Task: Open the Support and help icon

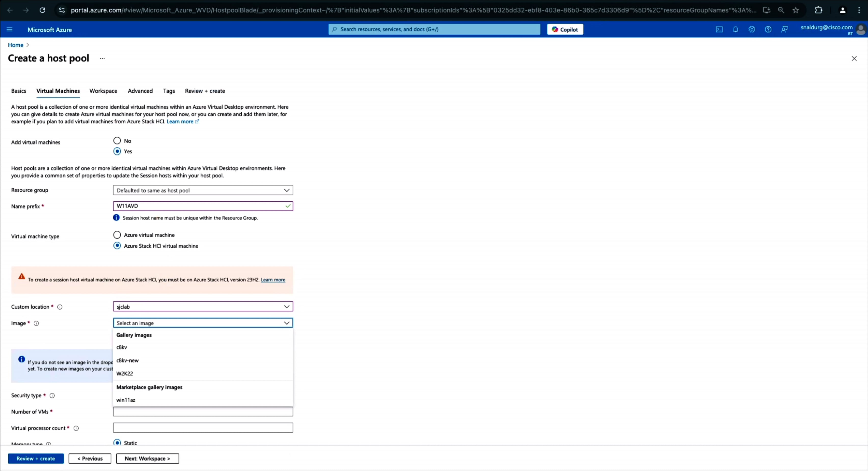Action: pos(768,29)
